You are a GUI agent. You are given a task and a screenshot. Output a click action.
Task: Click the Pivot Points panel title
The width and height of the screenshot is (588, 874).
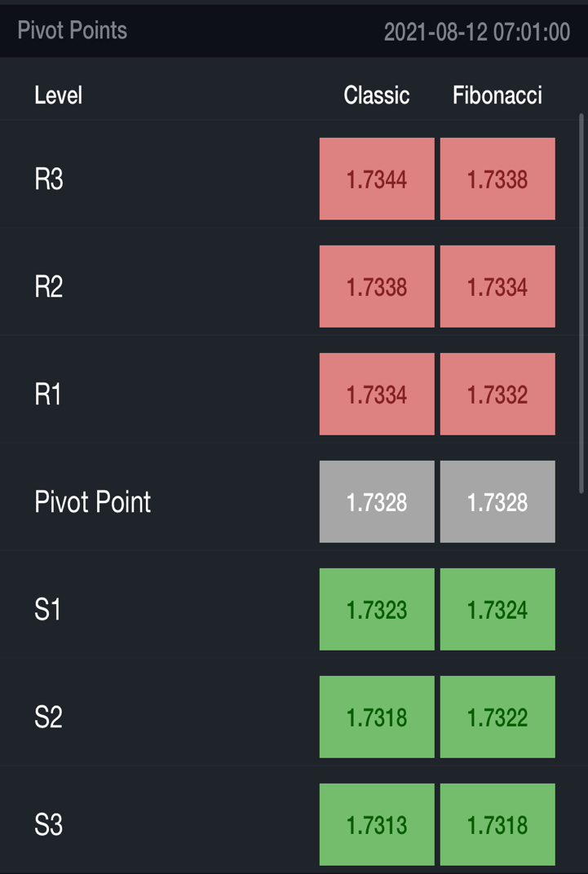[73, 31]
